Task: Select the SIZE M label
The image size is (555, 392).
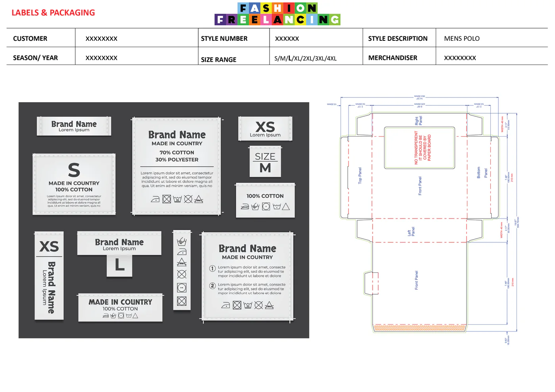Action: click(x=265, y=162)
